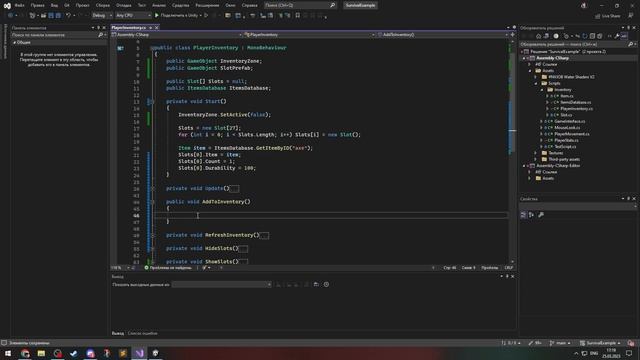
Task: Open the AddToInventory member dropdown
Action: pos(442,35)
